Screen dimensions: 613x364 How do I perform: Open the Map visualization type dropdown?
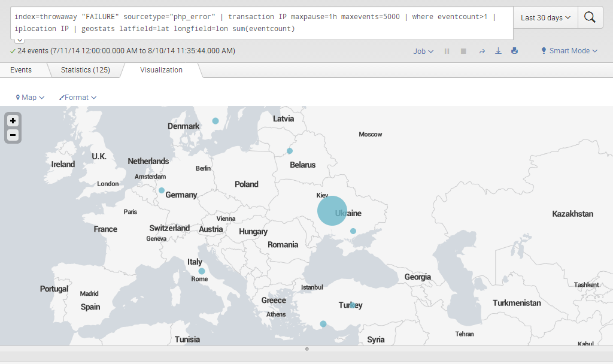coord(30,98)
